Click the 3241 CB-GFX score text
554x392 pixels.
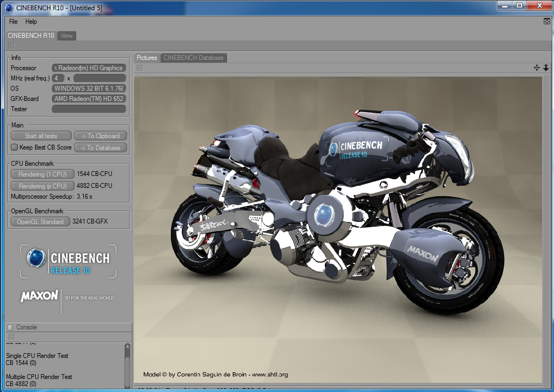pos(90,221)
